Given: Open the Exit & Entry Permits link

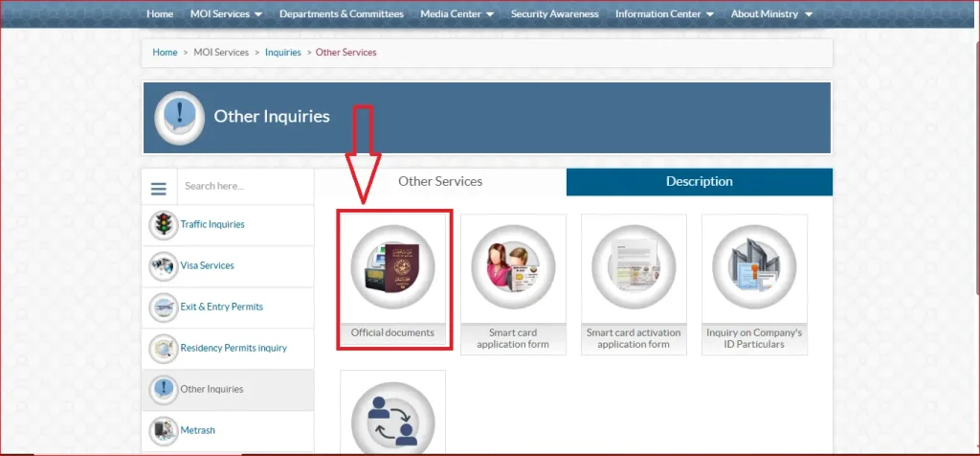Looking at the screenshot, I should 222,308.
